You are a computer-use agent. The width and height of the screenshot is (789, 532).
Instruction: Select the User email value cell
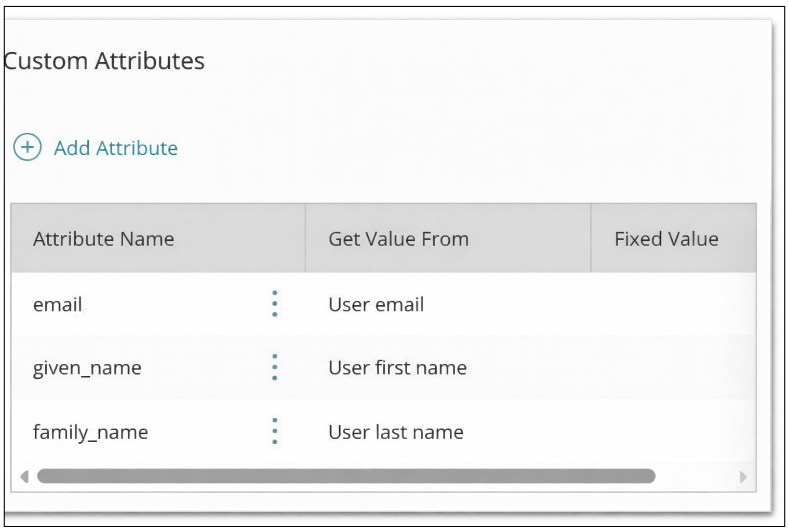tap(448, 304)
